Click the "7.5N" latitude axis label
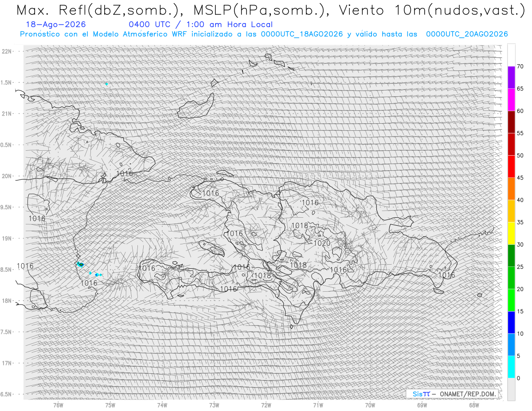532x411 pixels. pyautogui.click(x=6, y=332)
